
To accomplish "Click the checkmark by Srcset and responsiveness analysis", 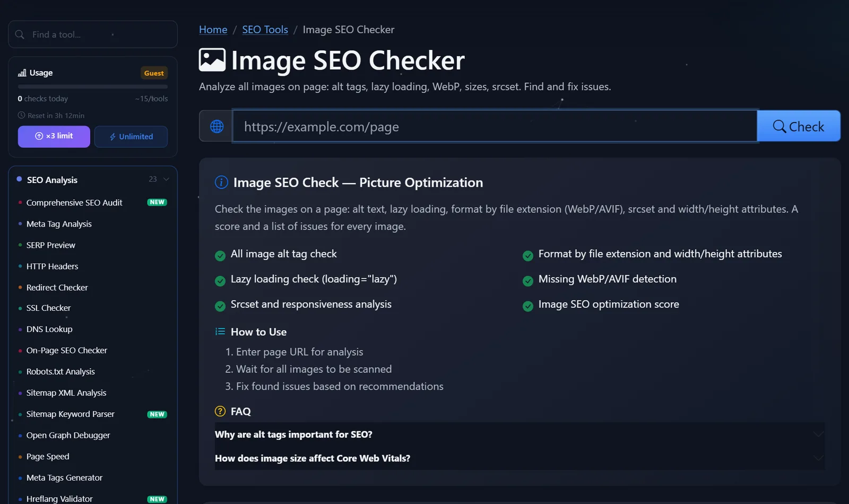I will pyautogui.click(x=220, y=306).
